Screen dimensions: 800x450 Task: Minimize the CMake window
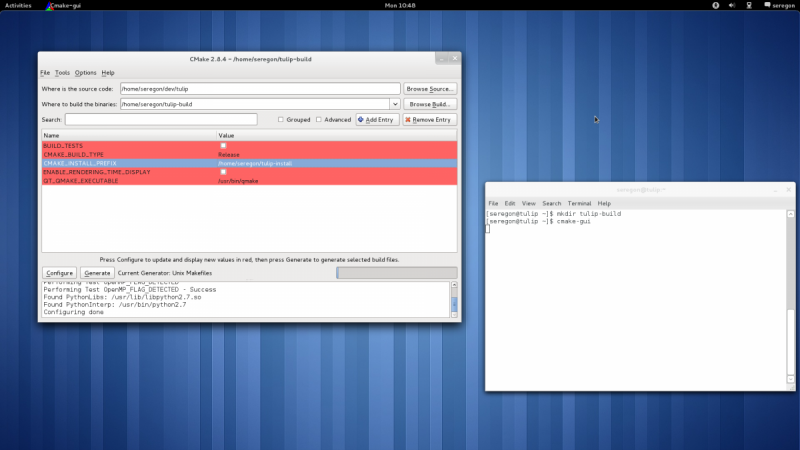coord(442,58)
